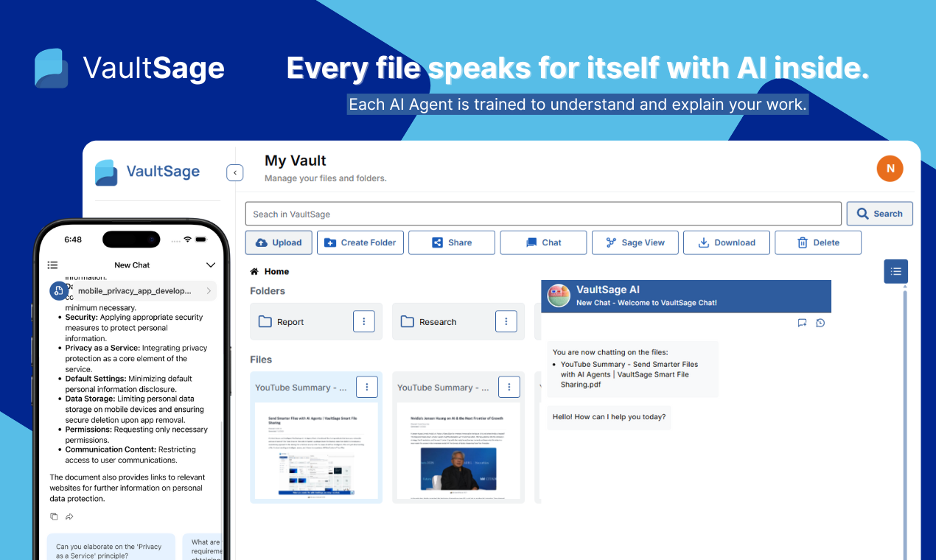Click the blue file agent icon on phone
The height and width of the screenshot is (560, 936).
click(58, 291)
